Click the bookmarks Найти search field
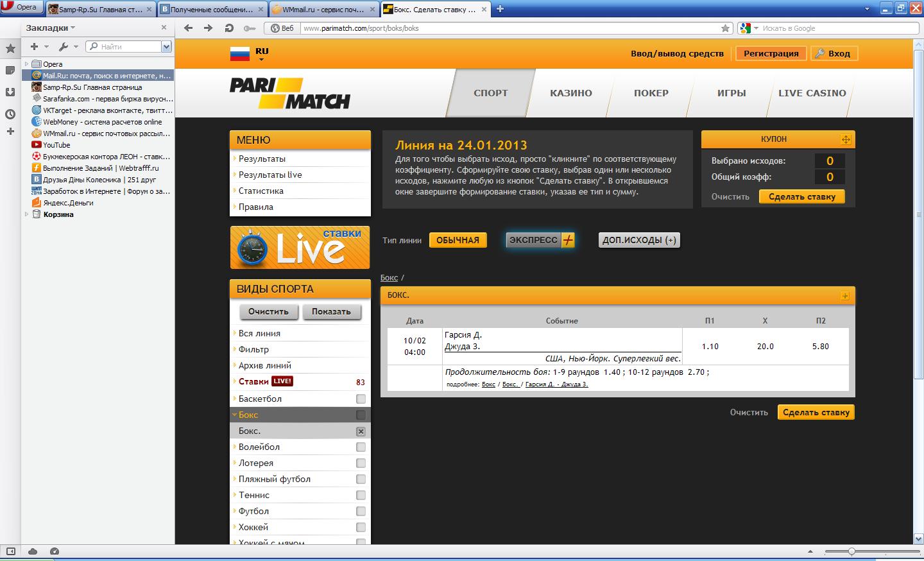 click(x=124, y=47)
